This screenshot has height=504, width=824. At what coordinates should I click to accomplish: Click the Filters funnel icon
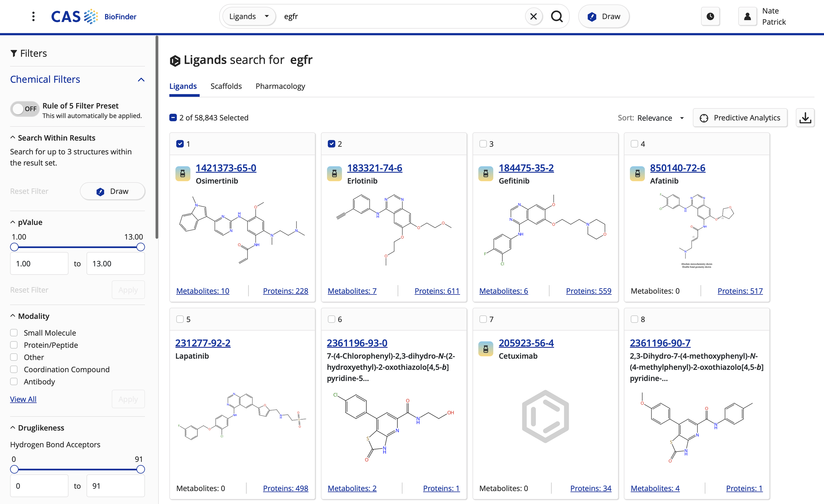tap(14, 53)
